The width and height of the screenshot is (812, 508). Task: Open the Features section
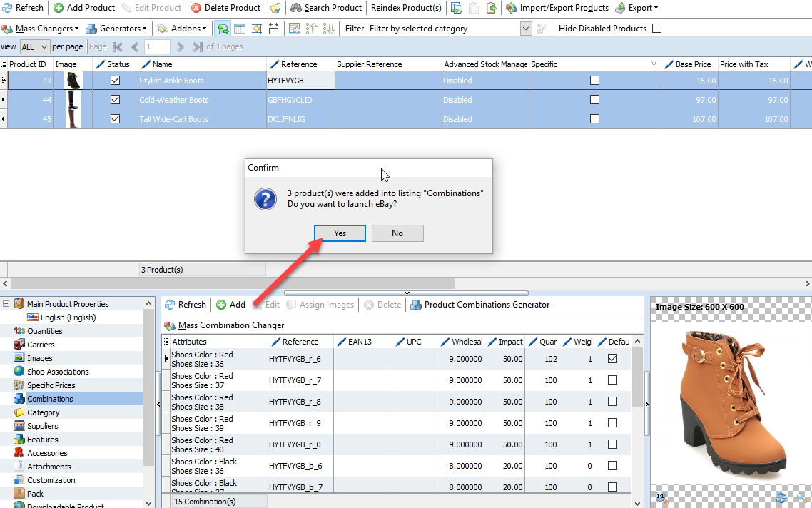point(43,439)
